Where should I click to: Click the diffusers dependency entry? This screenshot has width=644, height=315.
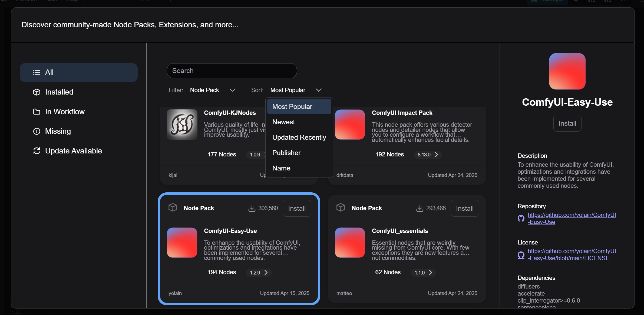(529, 286)
